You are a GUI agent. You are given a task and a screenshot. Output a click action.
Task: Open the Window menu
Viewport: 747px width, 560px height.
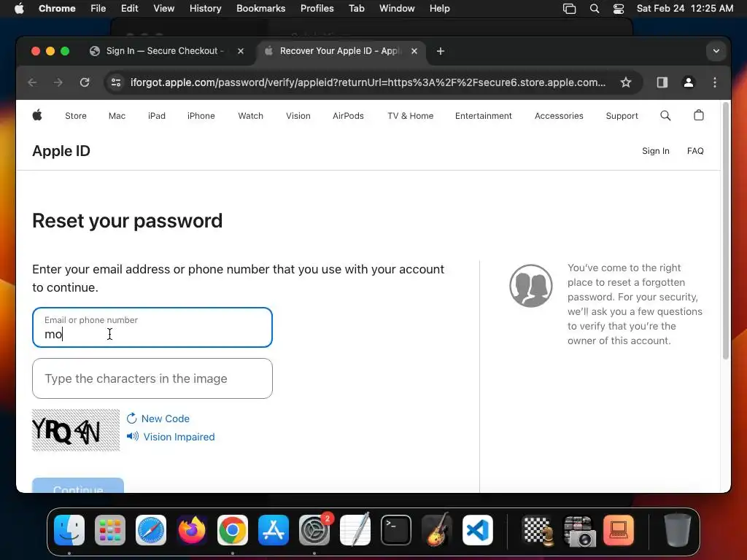click(397, 9)
